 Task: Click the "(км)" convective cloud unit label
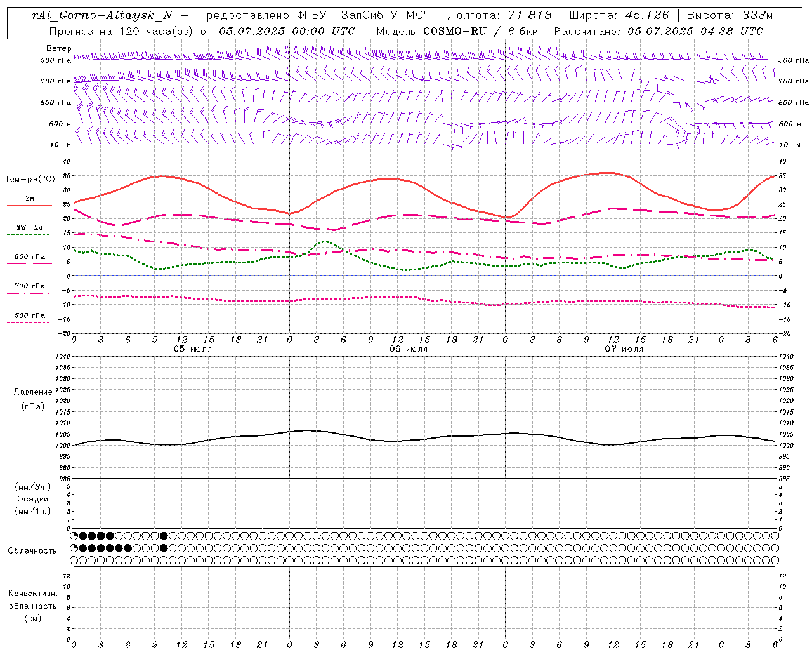point(32,618)
